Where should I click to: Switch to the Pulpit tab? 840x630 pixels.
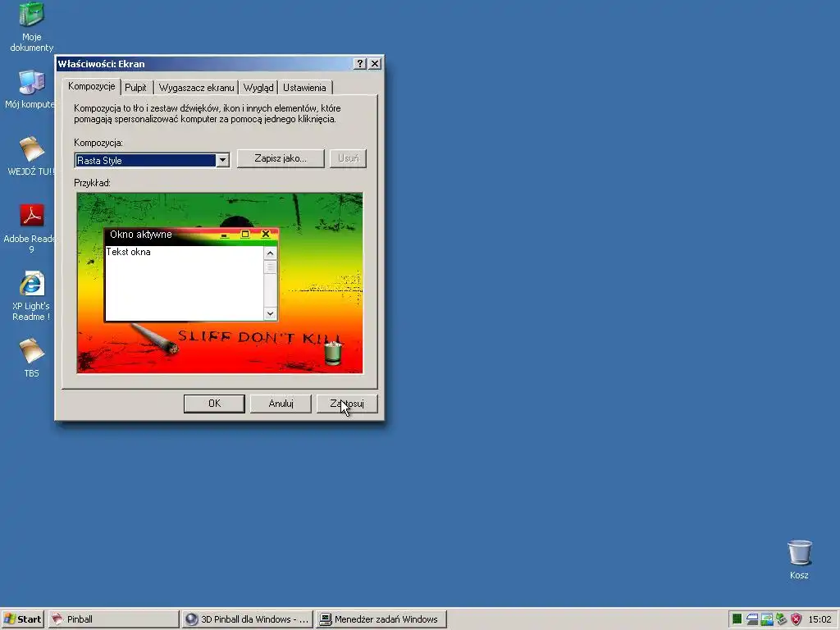pyautogui.click(x=135, y=87)
